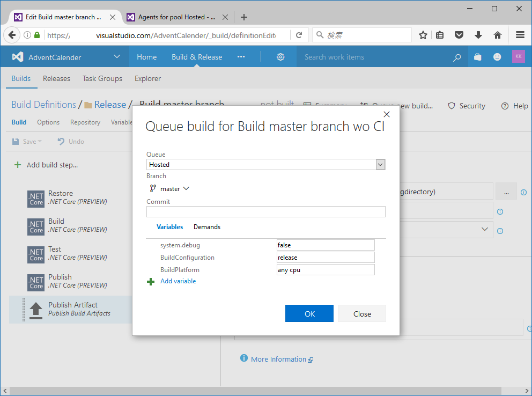The width and height of the screenshot is (532, 396).
Task: Switch to the Variables tab in dialog
Action: click(169, 226)
